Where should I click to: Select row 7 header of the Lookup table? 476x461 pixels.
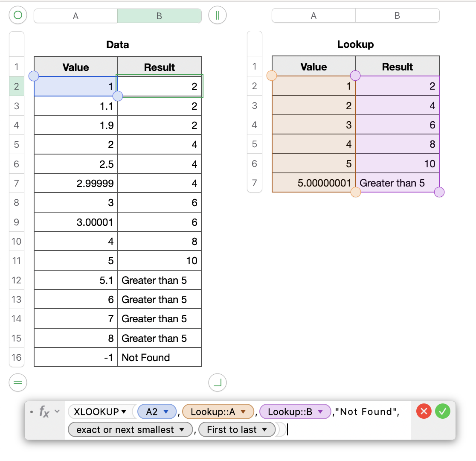point(254,183)
